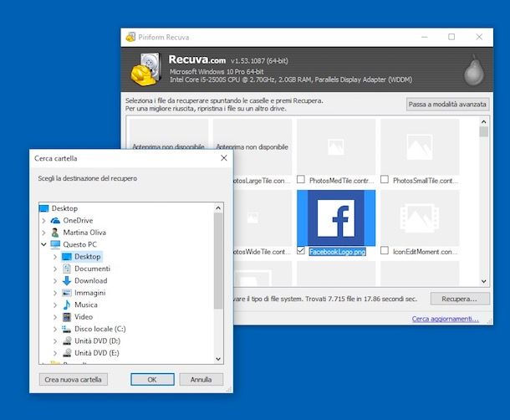The width and height of the screenshot is (510, 420).
Task: Click the top-level Desktop icon in tree
Action: (x=43, y=208)
